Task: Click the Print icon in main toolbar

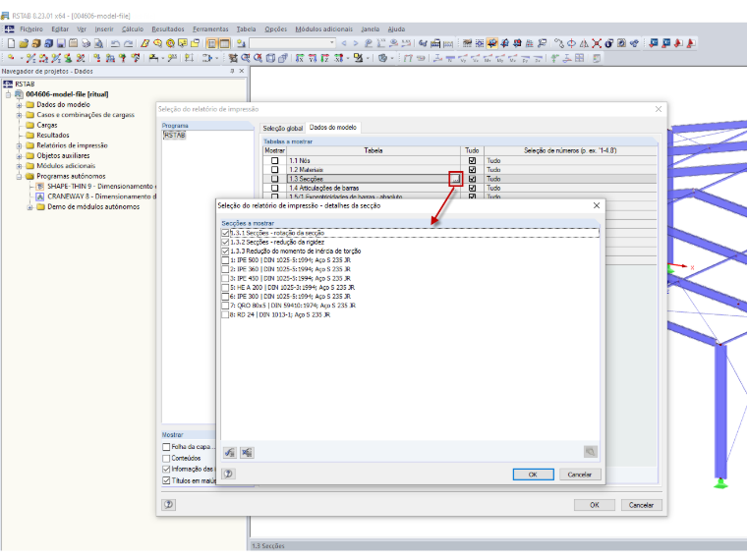Action: [x=86, y=43]
